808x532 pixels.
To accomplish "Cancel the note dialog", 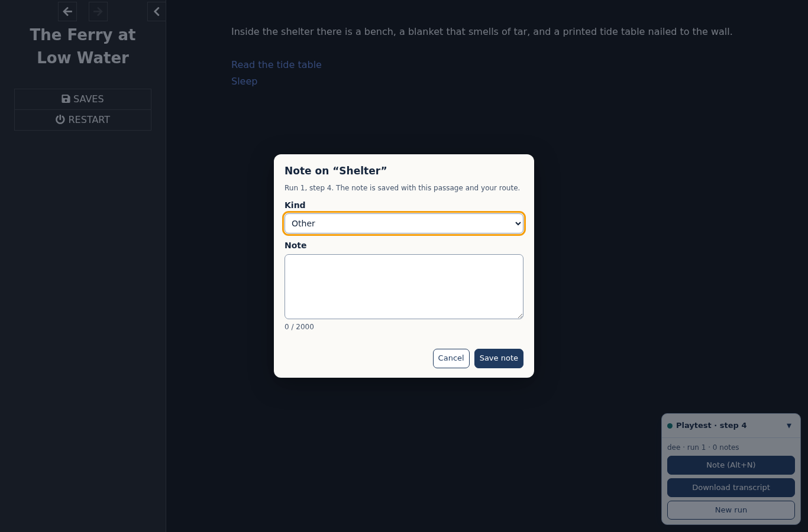I will coord(451,358).
